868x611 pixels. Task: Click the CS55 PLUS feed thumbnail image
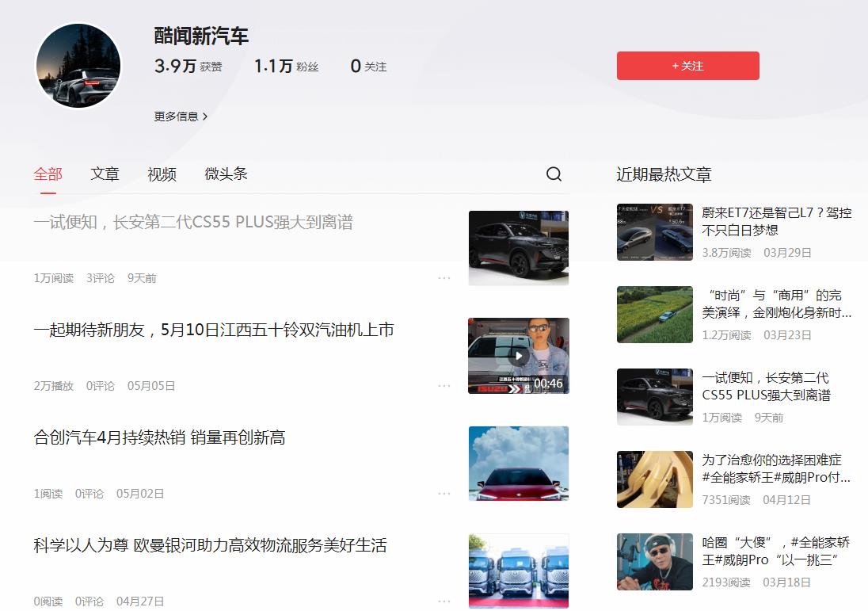pyautogui.click(x=519, y=248)
